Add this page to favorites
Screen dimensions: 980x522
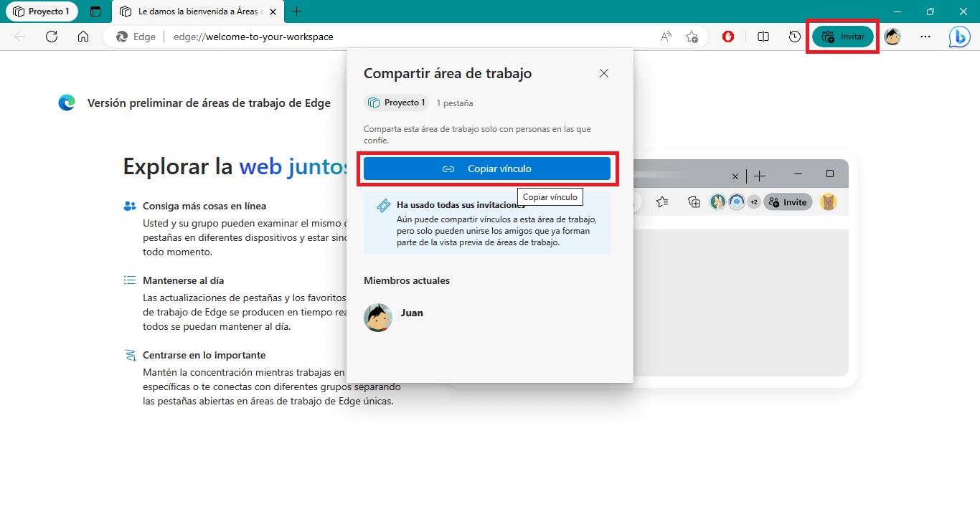[692, 37]
